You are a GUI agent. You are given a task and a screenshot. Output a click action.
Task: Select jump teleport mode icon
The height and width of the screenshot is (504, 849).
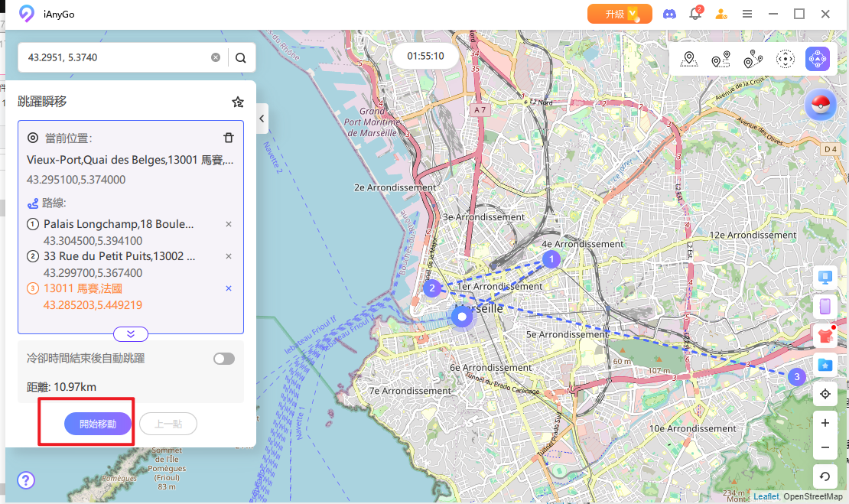point(818,59)
